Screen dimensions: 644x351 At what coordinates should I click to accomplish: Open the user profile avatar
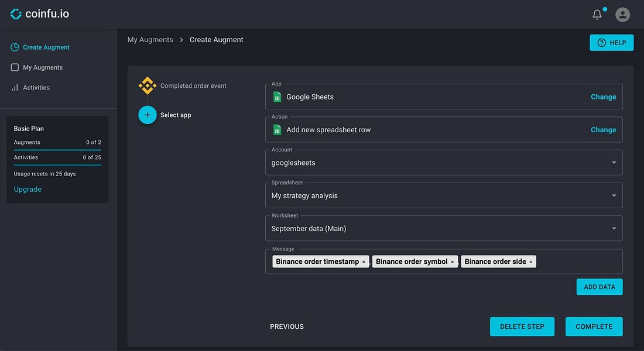pos(623,15)
